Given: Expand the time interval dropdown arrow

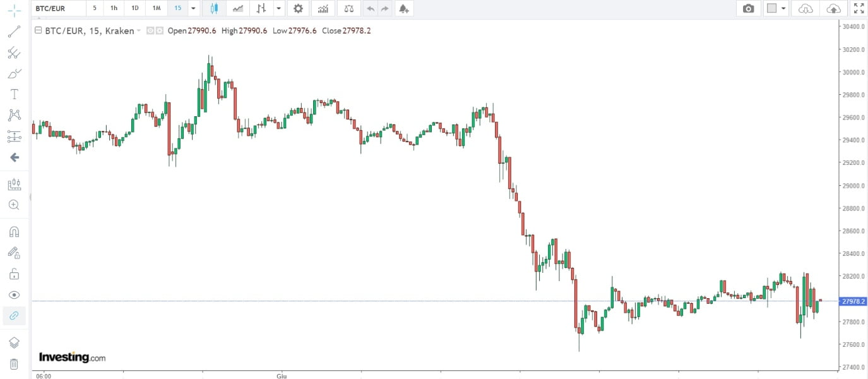Looking at the screenshot, I should pos(193,9).
